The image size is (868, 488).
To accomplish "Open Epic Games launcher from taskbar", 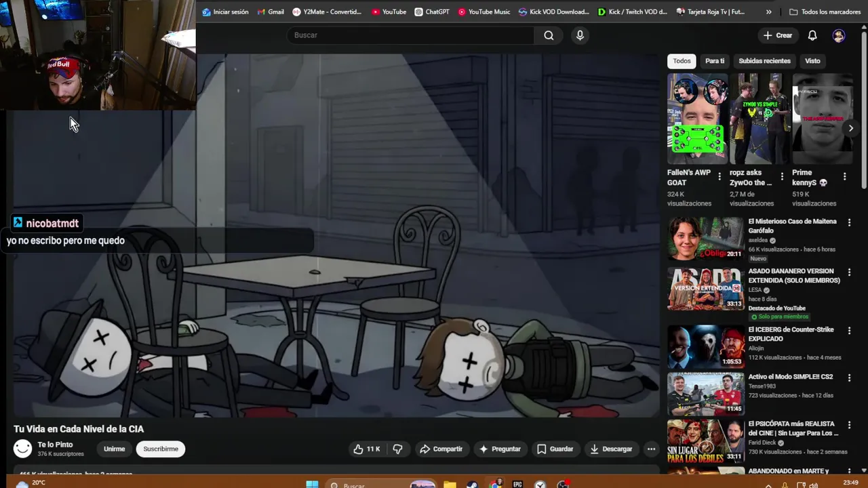I will (x=517, y=484).
